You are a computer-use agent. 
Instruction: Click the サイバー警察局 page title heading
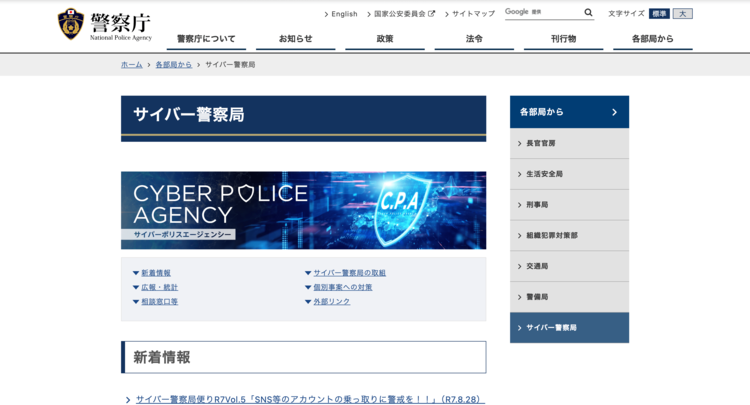[x=189, y=115]
